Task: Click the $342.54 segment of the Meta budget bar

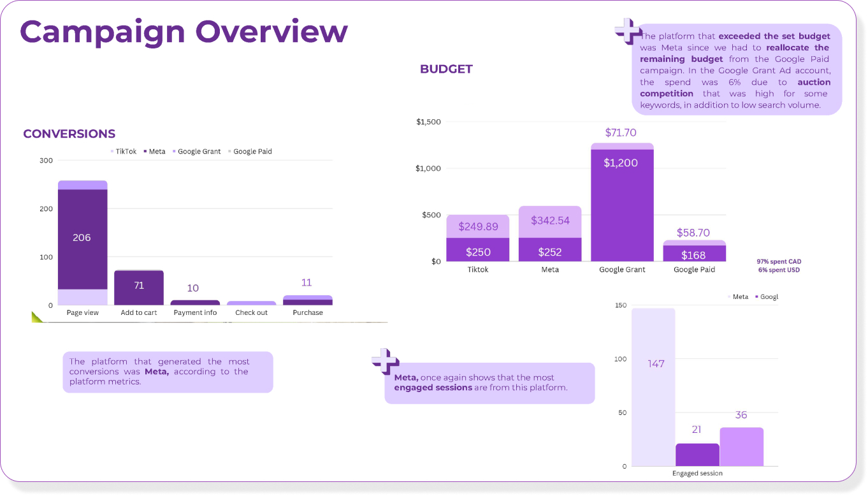Action: click(549, 221)
